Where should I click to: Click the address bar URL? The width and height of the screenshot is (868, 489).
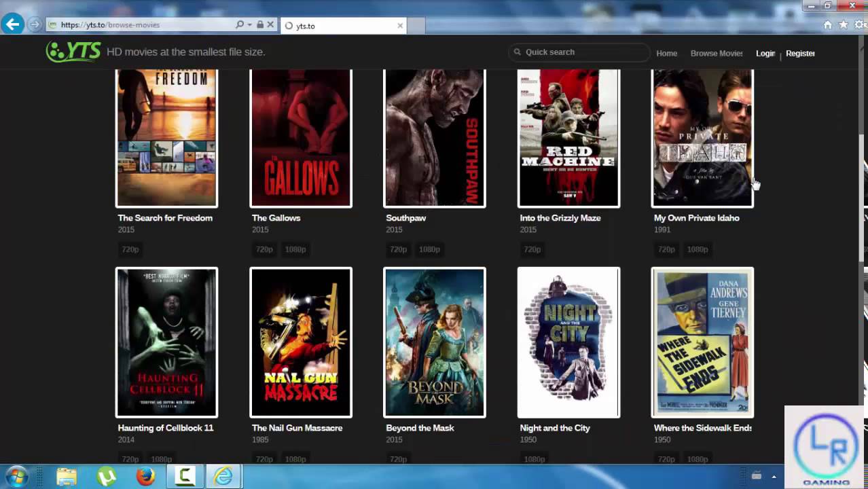(x=110, y=25)
